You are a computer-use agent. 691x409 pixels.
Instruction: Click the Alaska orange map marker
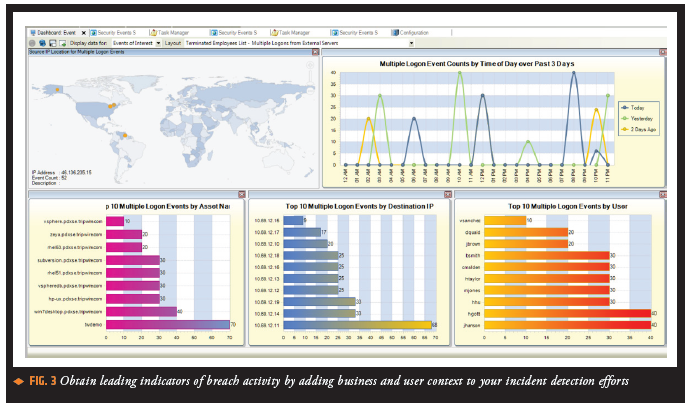[57, 89]
